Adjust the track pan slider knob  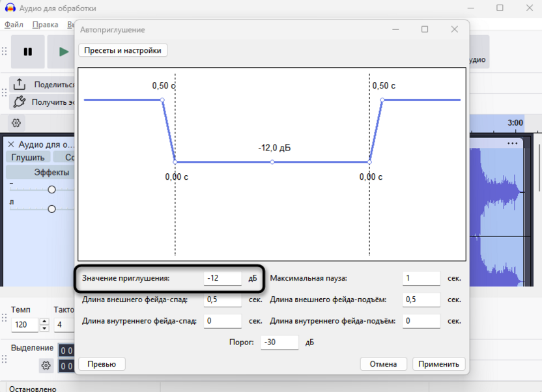click(52, 209)
